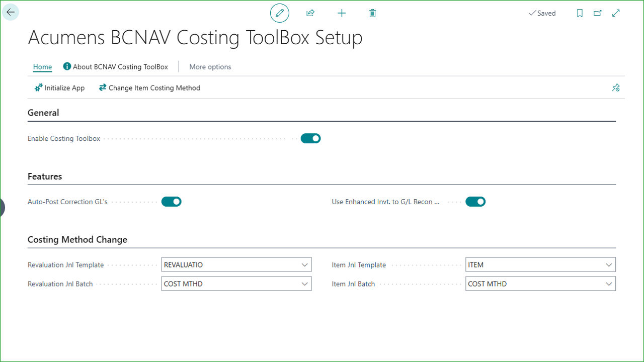Show More options menu
Viewport: 644px width, 362px height.
point(210,67)
